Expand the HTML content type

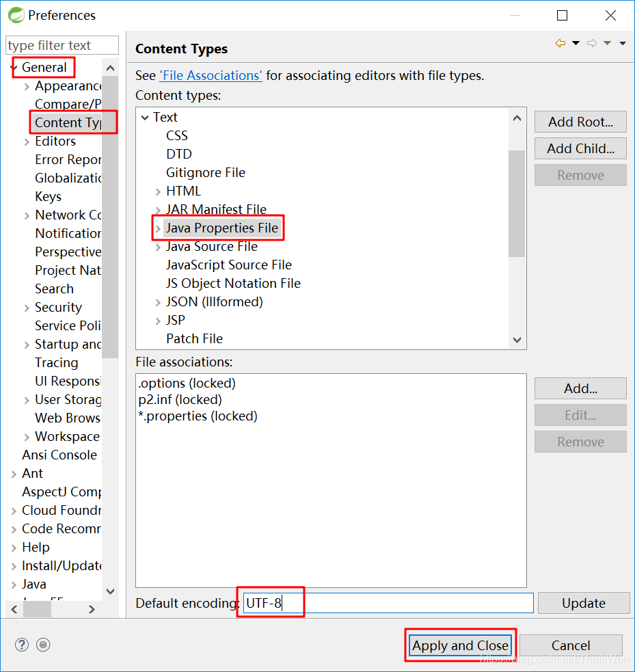158,191
